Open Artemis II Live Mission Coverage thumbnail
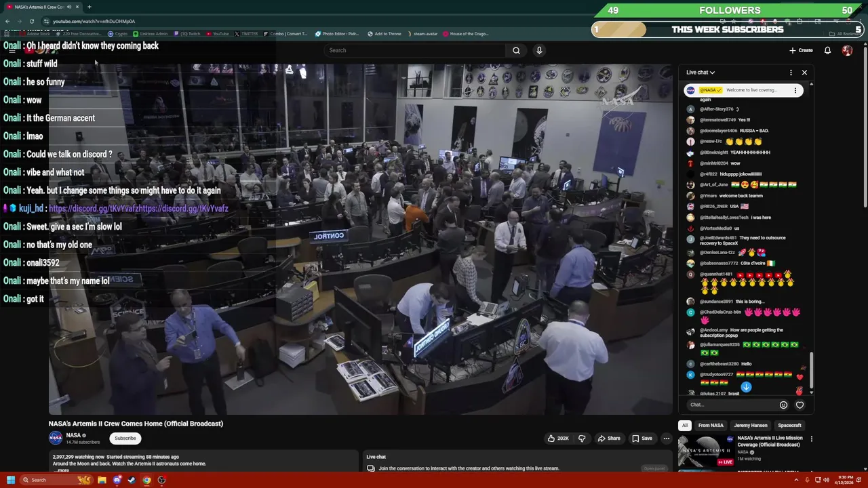The image size is (868, 488). click(706, 450)
